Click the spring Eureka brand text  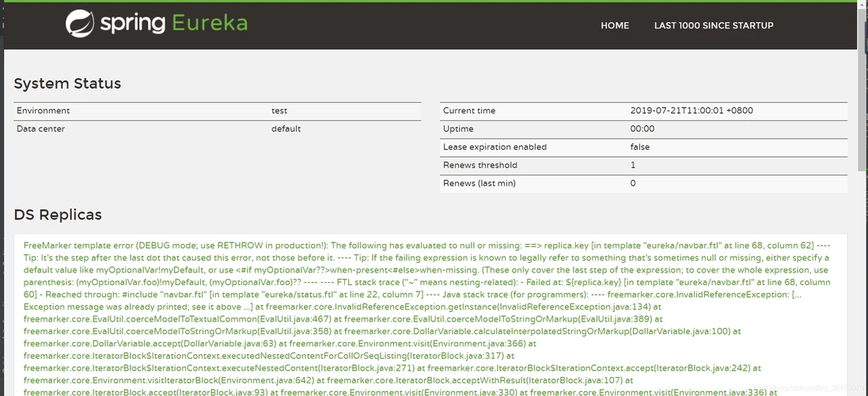coord(173,23)
